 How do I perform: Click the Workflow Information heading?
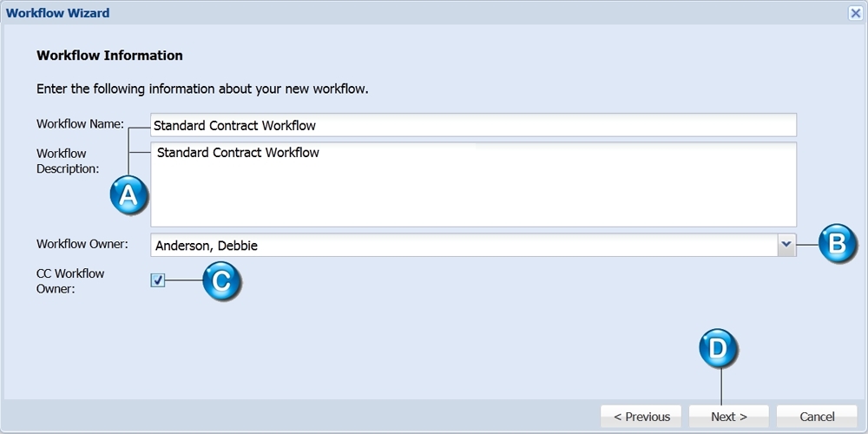pyautogui.click(x=109, y=56)
